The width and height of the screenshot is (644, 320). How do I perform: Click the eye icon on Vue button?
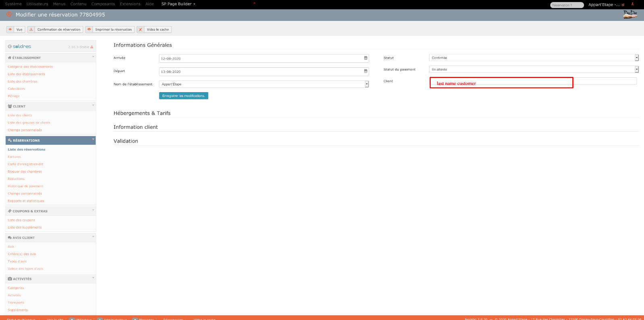pyautogui.click(x=10, y=29)
